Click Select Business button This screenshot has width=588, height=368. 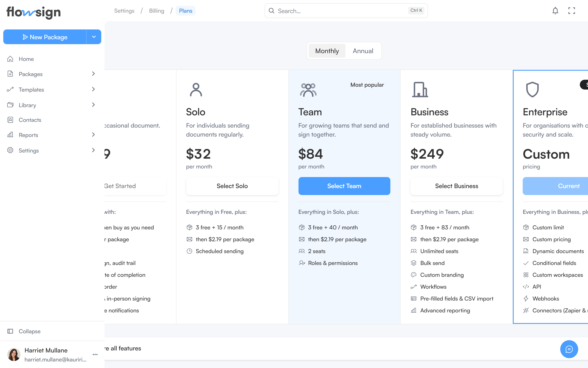tap(456, 186)
